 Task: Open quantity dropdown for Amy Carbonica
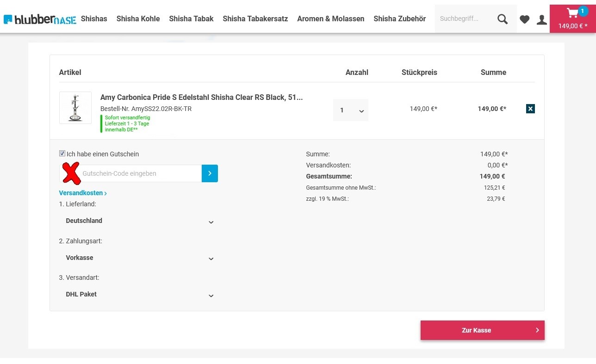tap(351, 110)
